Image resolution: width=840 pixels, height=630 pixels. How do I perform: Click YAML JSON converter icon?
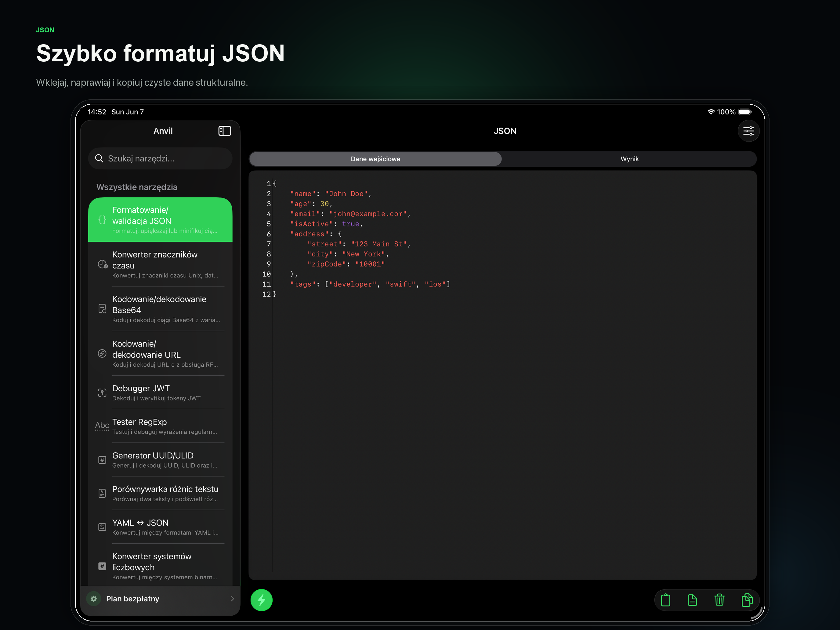[x=102, y=527]
